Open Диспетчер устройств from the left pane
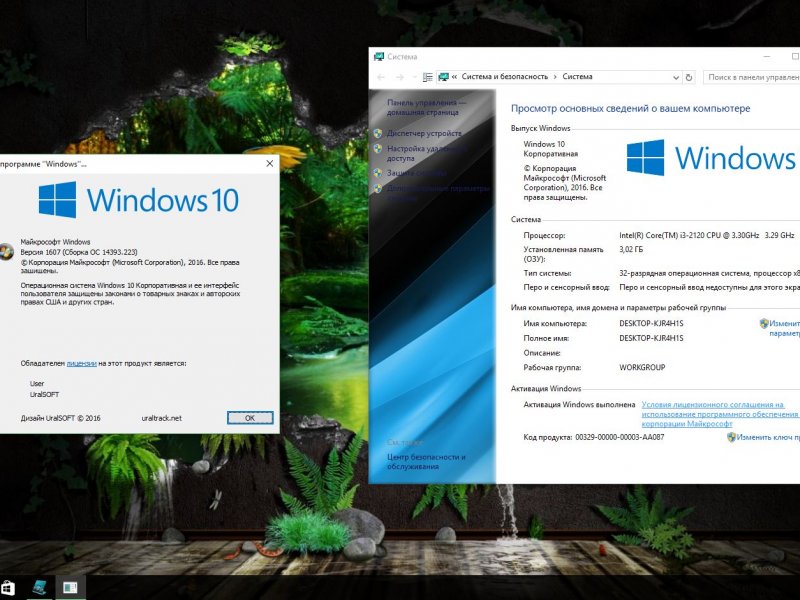800x600 pixels. tap(424, 134)
